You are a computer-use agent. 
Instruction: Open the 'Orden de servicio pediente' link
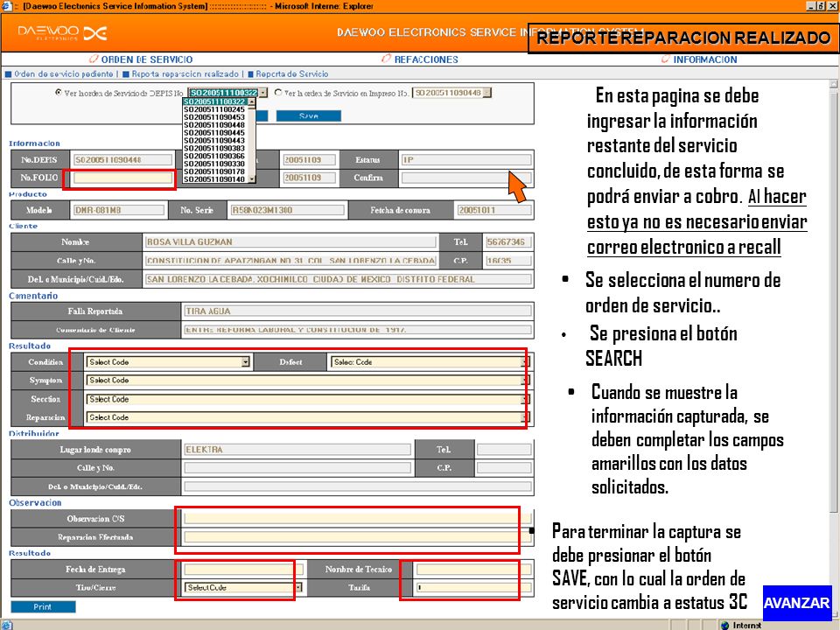coord(64,73)
